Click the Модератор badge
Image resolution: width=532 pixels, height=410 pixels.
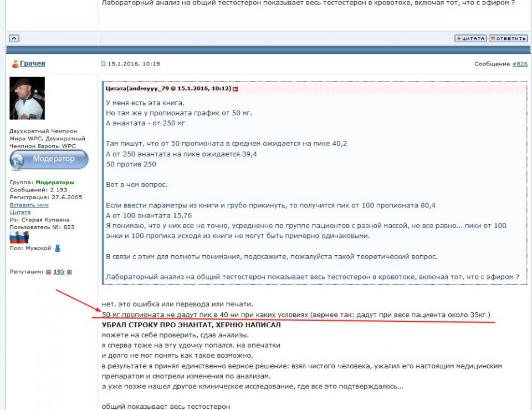click(49, 159)
